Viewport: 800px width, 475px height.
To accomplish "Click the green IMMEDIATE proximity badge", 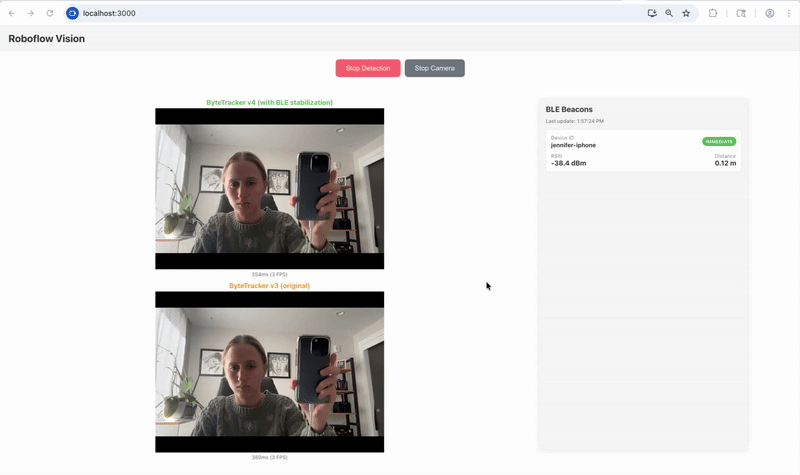I will coord(719,141).
